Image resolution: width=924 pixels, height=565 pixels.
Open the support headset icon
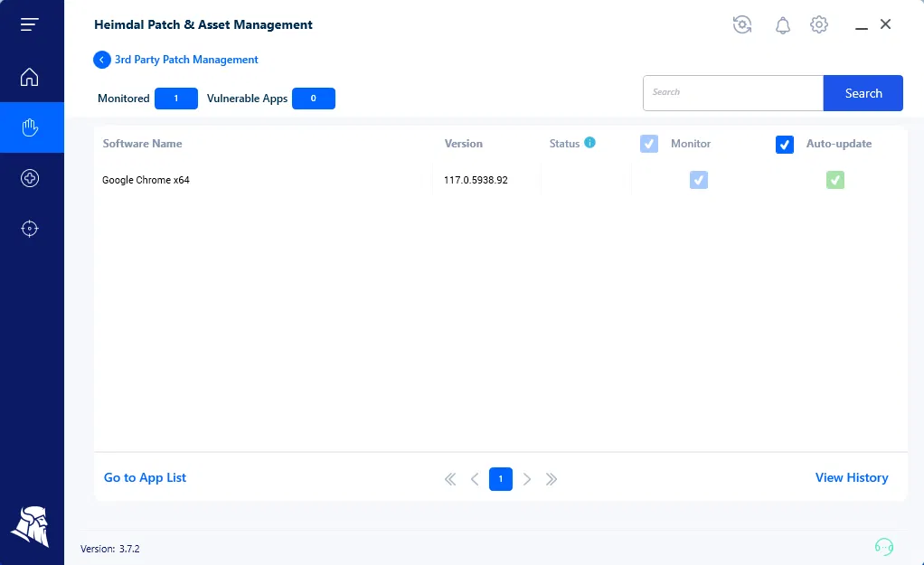[884, 547]
